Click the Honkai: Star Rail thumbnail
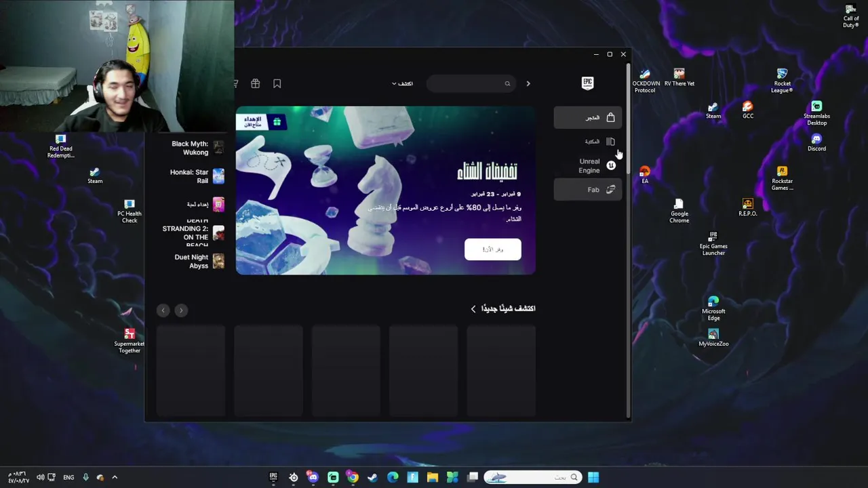This screenshot has width=868, height=488. pos(218,176)
